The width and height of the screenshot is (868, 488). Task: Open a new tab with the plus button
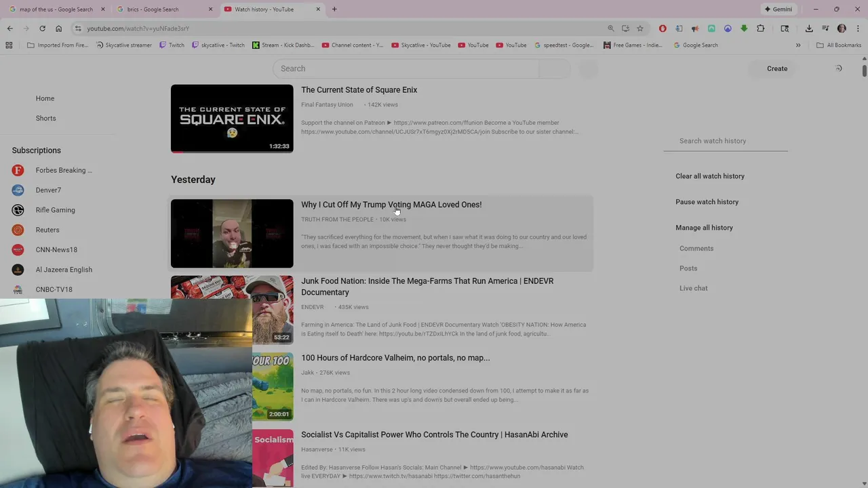334,9
